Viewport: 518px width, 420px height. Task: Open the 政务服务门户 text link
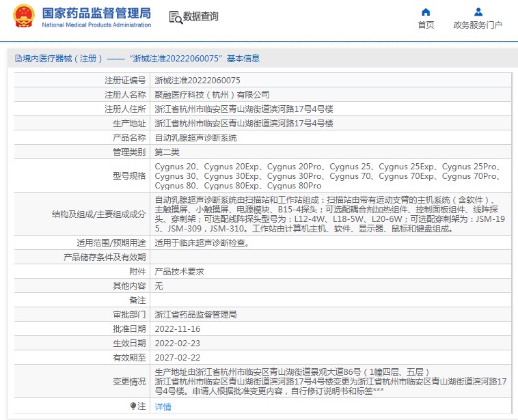tap(478, 25)
